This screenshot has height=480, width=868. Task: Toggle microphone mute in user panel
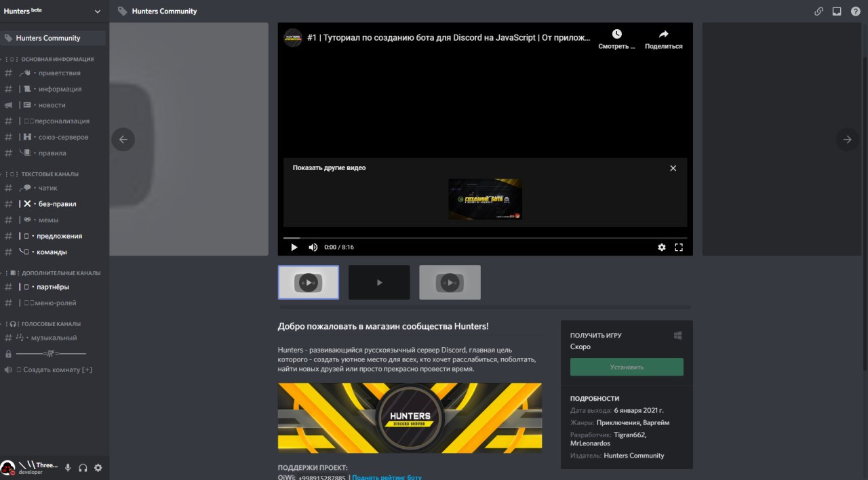pos(68,468)
